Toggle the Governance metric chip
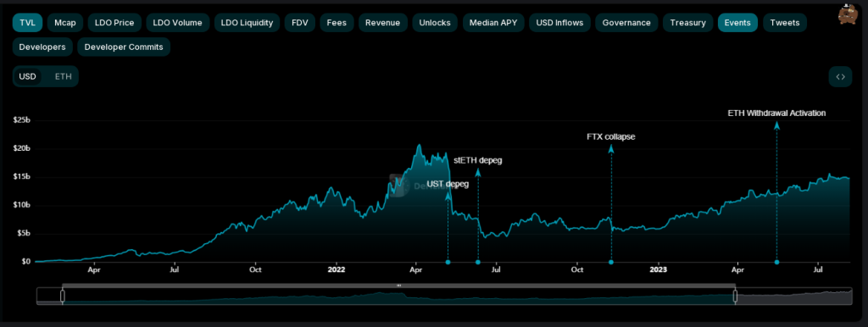Image resolution: width=868 pixels, height=327 pixels. [626, 23]
